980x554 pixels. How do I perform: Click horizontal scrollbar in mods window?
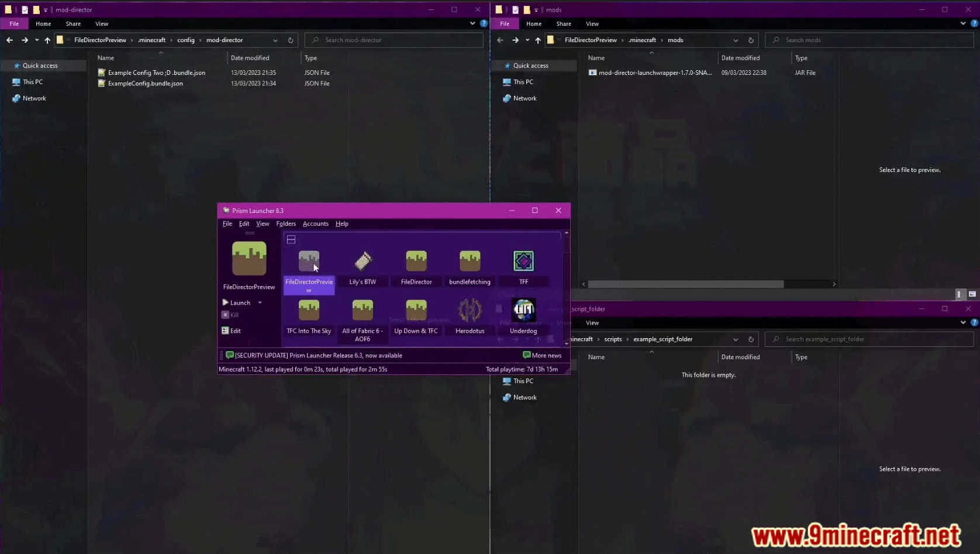(686, 284)
